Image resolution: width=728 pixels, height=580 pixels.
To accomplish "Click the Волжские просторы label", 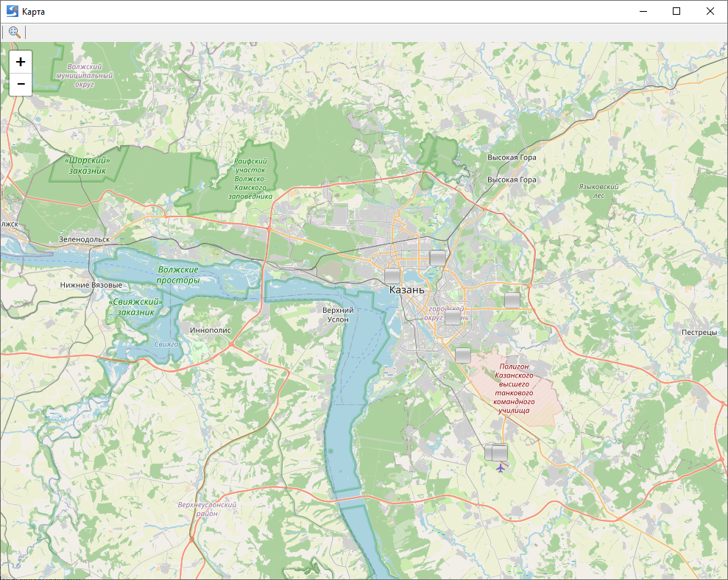I will point(178,275).
